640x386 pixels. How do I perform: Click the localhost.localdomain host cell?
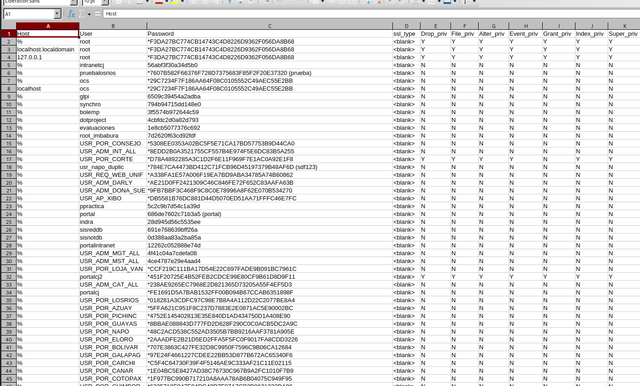tap(48, 49)
